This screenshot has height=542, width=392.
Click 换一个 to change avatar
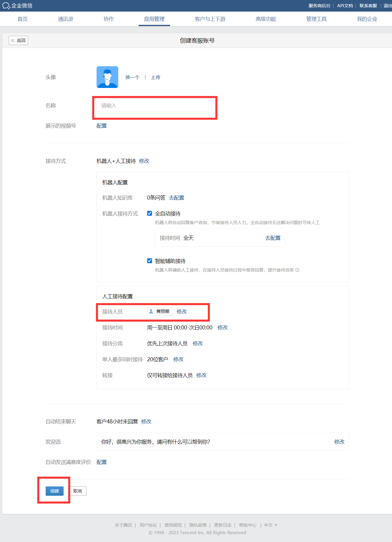(x=132, y=77)
